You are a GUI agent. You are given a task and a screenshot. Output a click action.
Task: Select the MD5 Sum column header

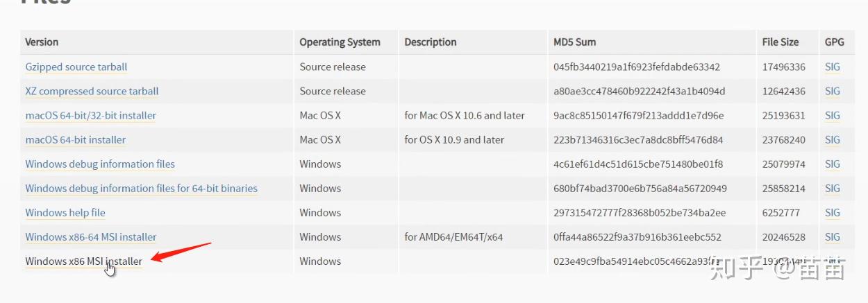575,42
